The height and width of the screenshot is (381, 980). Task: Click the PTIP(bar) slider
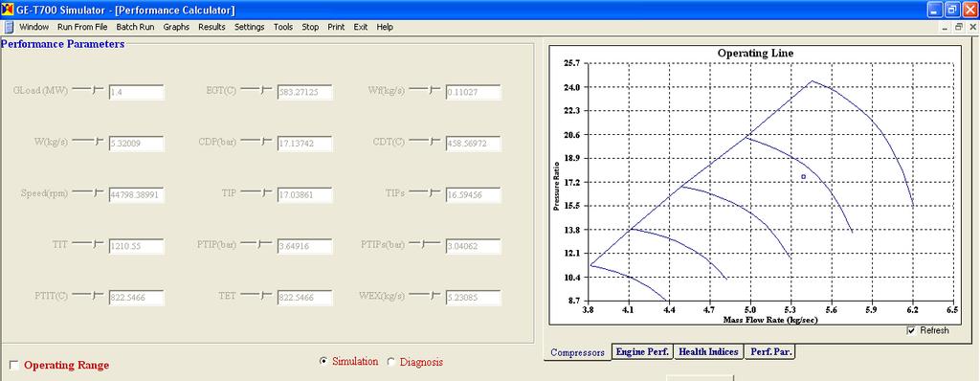coord(256,244)
